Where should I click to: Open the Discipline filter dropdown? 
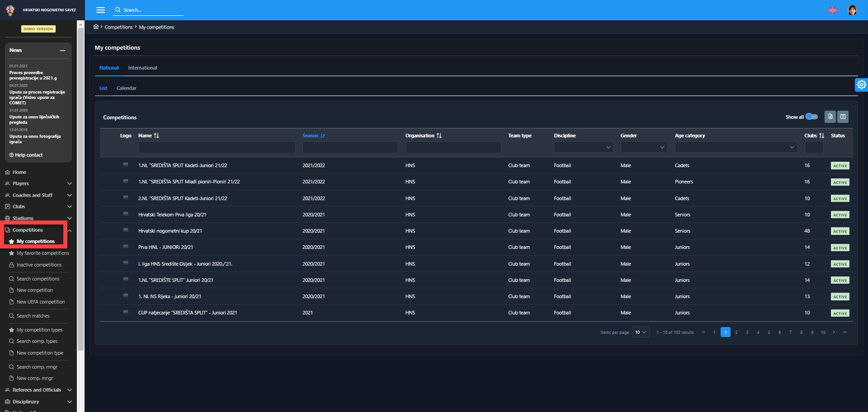(x=583, y=147)
